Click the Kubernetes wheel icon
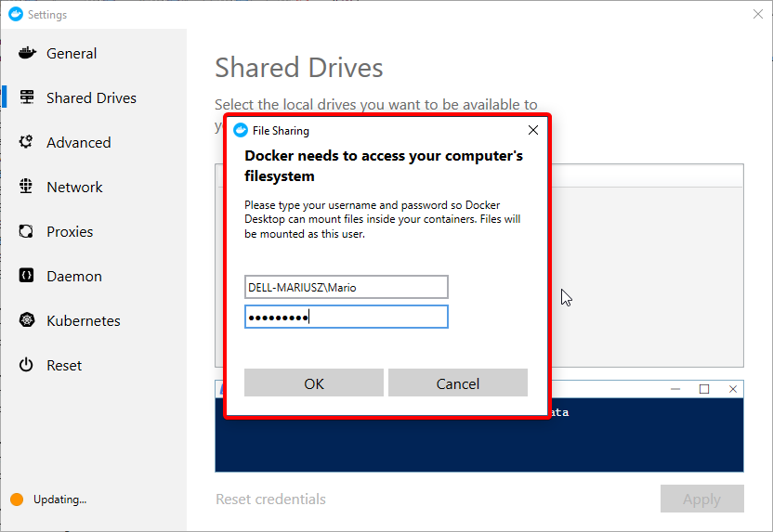The image size is (773, 532). click(x=27, y=320)
